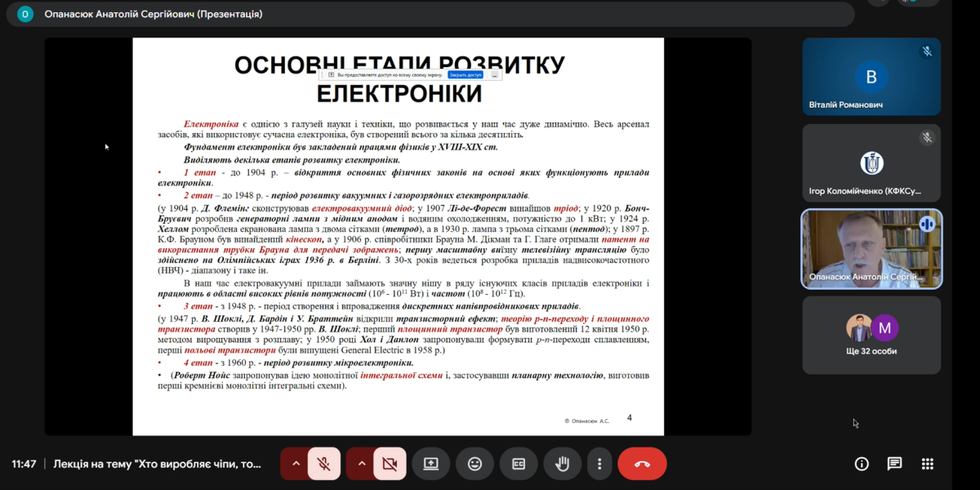Unmute the microphone
This screenshot has width=980, height=490.
[323, 464]
